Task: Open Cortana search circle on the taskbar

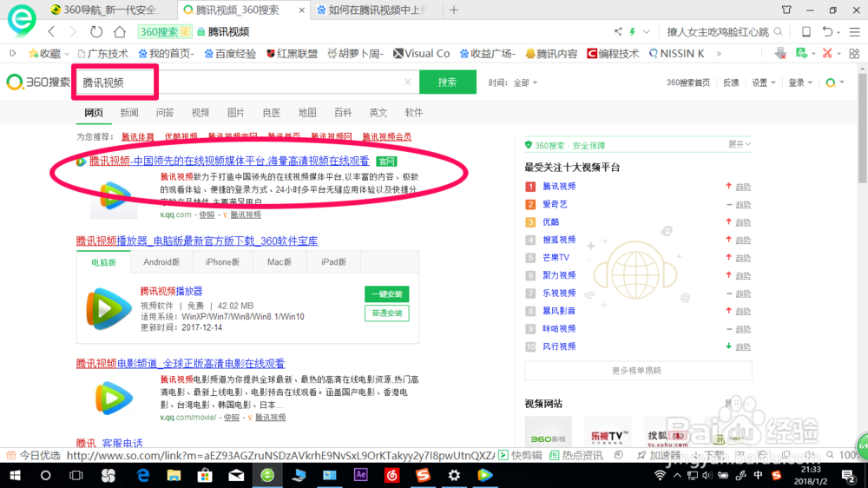Action: coord(45,475)
